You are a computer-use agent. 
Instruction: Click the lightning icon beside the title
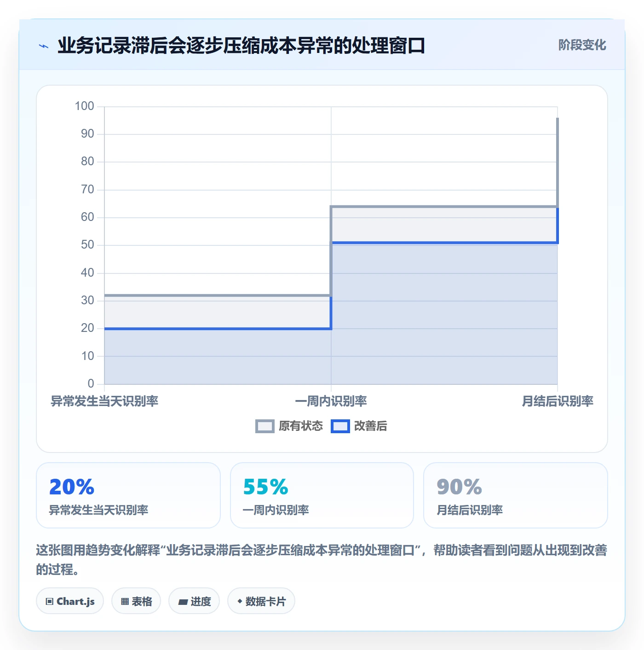pyautogui.click(x=44, y=46)
